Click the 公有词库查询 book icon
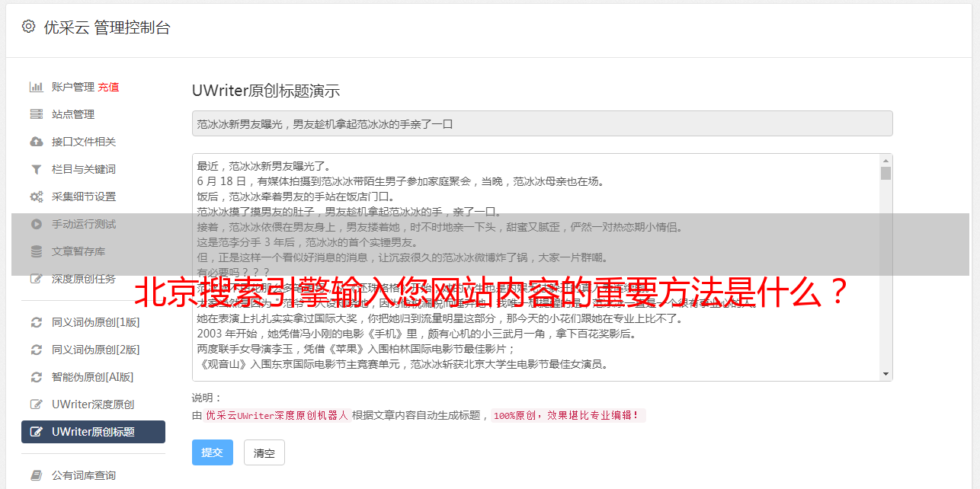The image size is (980, 489). (x=36, y=475)
